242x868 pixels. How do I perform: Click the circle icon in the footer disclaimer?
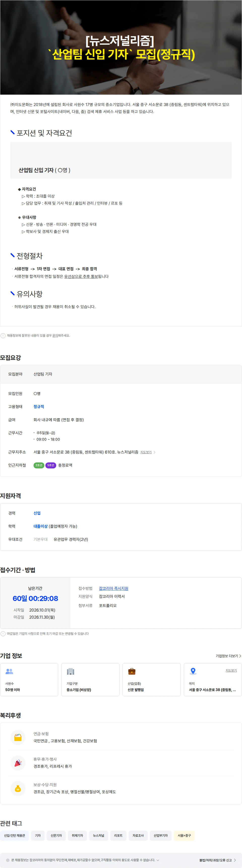(x=8, y=860)
